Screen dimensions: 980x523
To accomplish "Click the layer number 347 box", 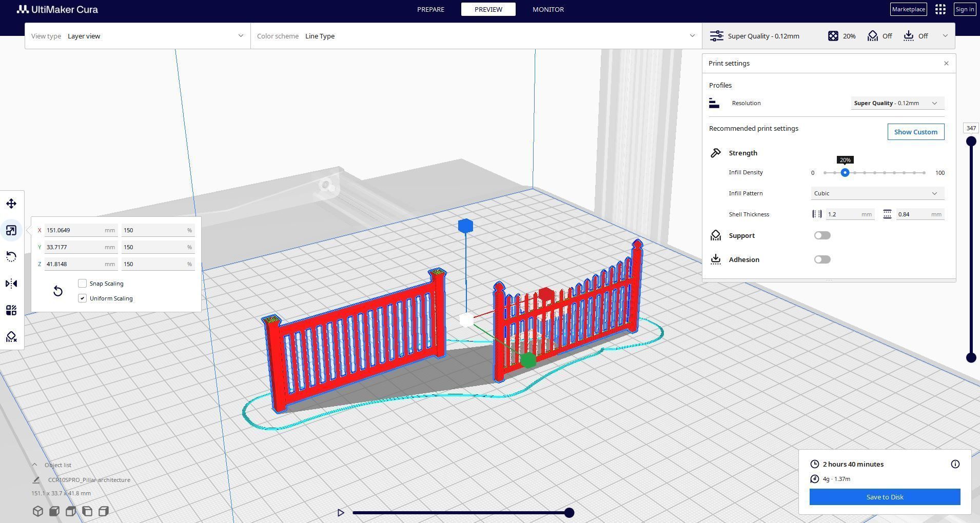I will pos(971,128).
